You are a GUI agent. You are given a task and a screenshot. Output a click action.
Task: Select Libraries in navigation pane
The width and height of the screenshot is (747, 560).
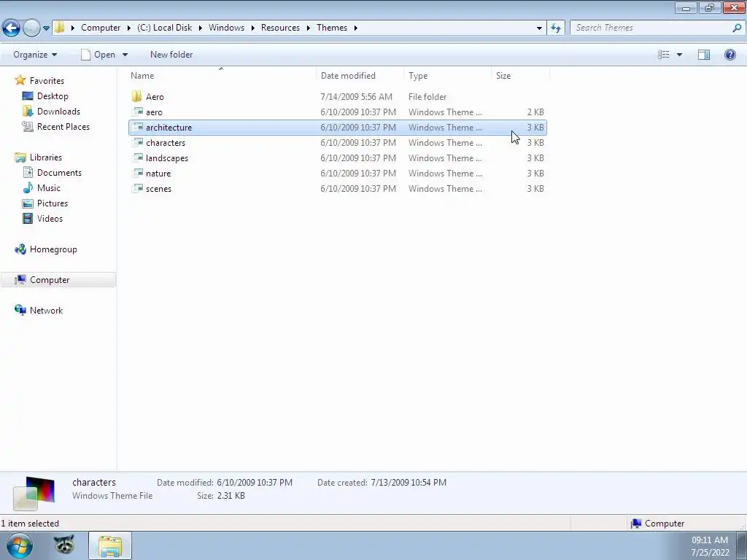click(46, 157)
